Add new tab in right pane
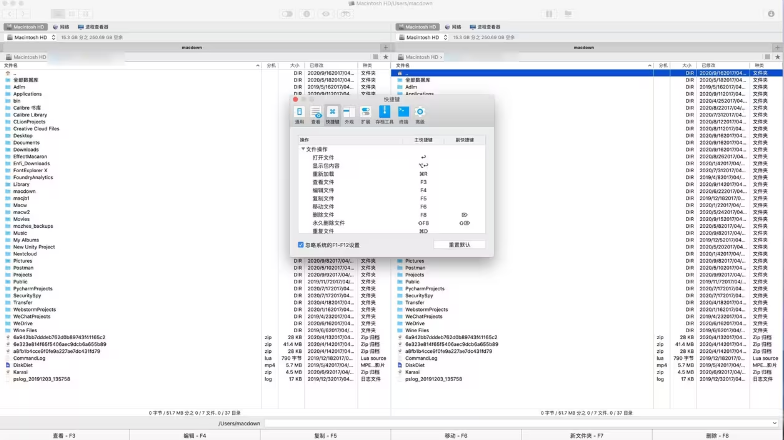784x440 pixels. click(x=777, y=48)
